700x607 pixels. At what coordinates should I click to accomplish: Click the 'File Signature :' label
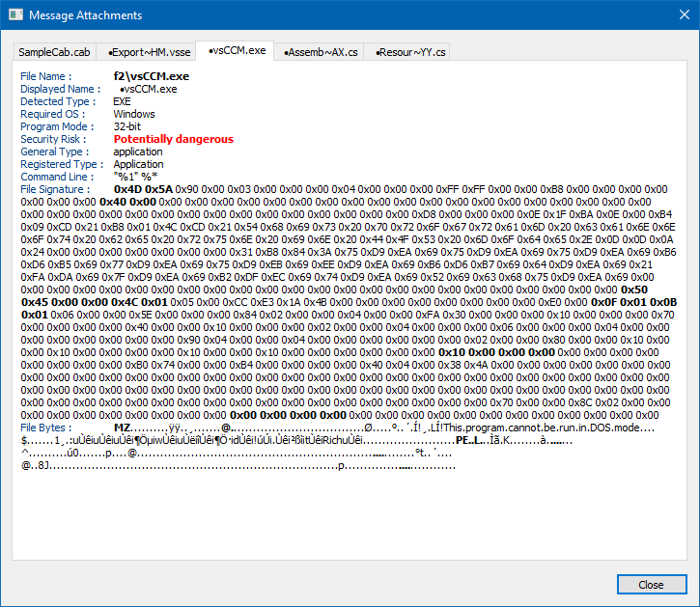pyautogui.click(x=55, y=189)
